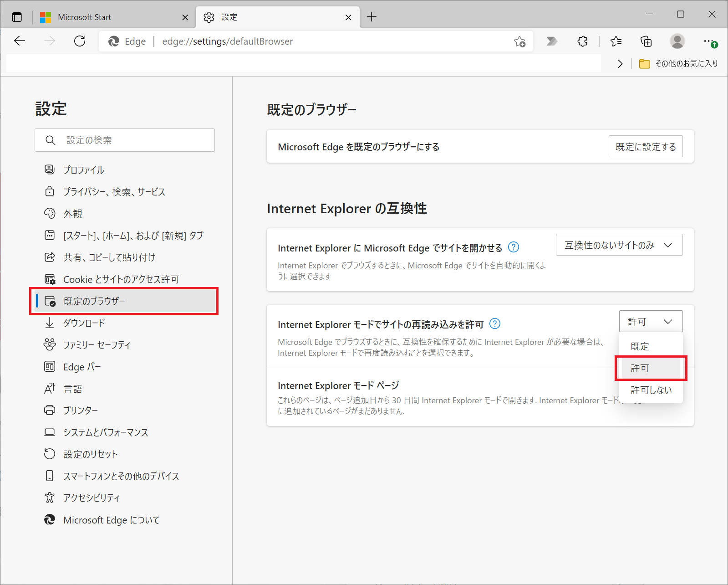The image size is (728, 585).
Task: Click the 設定の検索 search field
Action: point(125,140)
